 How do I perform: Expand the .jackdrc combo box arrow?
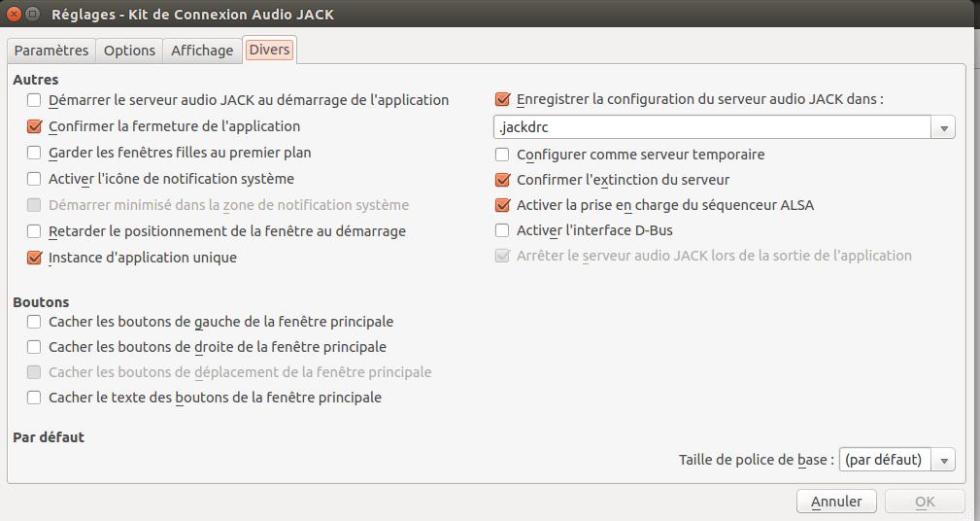(x=943, y=127)
